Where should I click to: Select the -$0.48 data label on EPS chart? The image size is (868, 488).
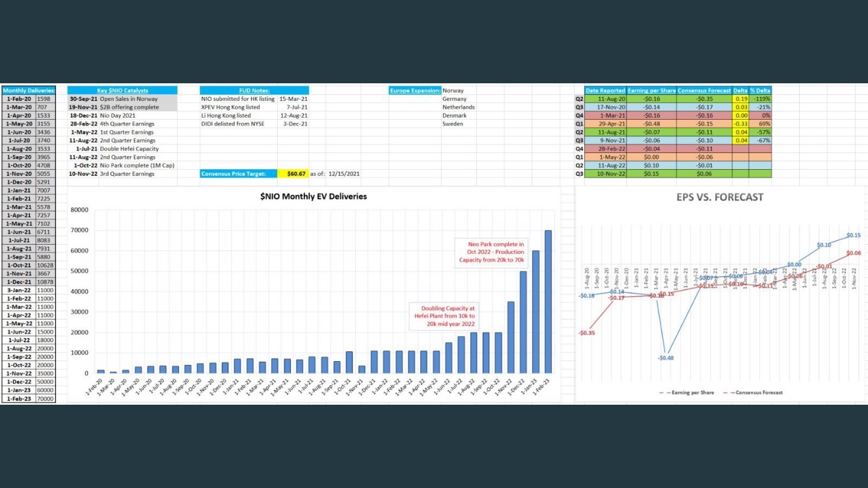(666, 358)
